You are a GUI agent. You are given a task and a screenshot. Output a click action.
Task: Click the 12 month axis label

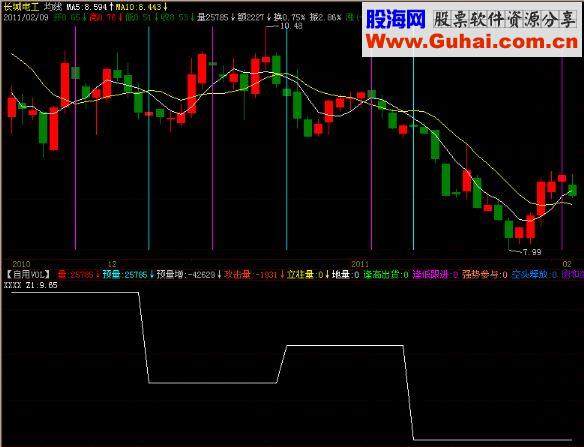[112, 264]
